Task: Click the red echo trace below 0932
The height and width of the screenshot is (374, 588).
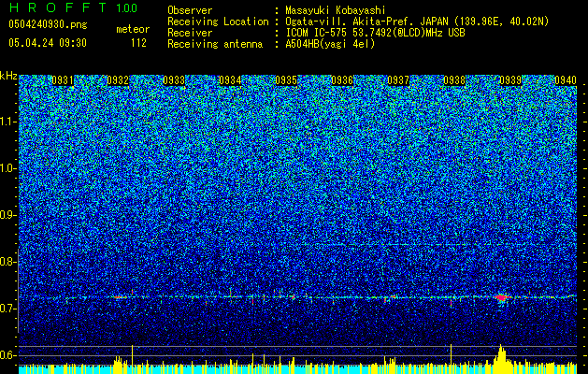Action: pos(120,297)
